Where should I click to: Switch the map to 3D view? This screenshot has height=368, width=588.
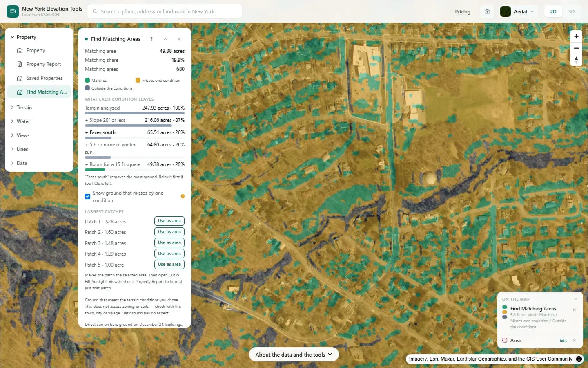pos(571,12)
